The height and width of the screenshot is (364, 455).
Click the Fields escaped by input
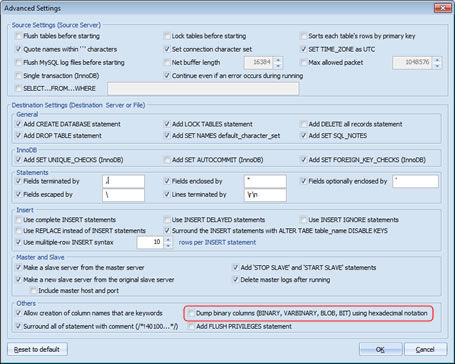pyautogui.click(x=123, y=195)
